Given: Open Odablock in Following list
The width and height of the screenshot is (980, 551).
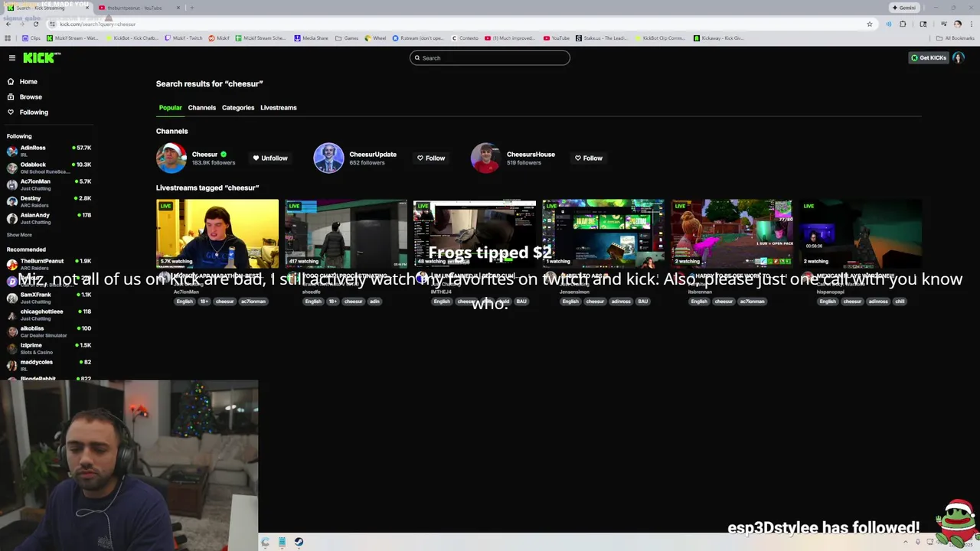Looking at the screenshot, I should (49, 168).
